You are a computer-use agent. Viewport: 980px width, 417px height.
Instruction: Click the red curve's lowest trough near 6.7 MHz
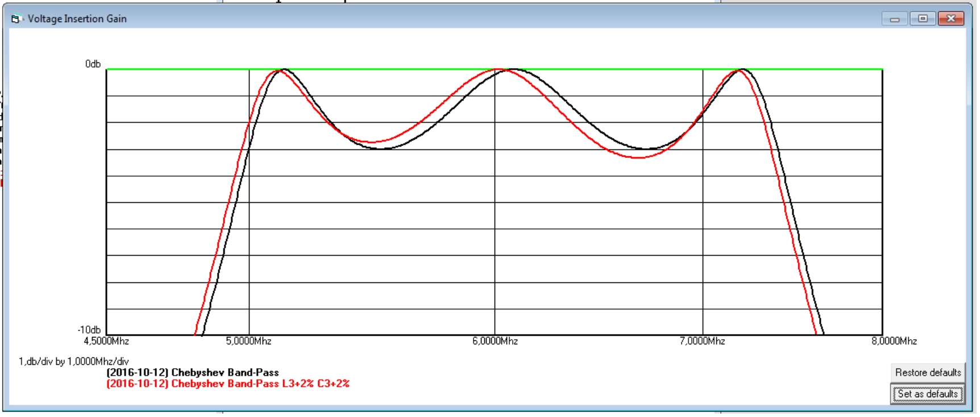tap(638, 157)
